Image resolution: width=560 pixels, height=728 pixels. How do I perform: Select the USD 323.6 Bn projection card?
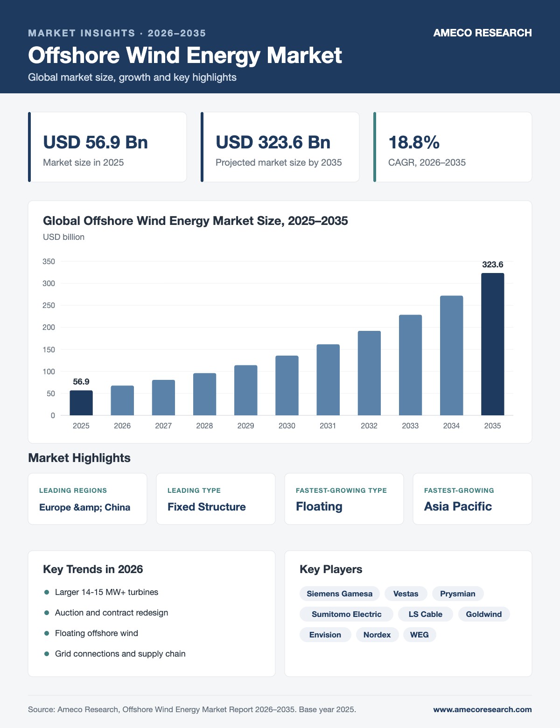tap(280, 147)
